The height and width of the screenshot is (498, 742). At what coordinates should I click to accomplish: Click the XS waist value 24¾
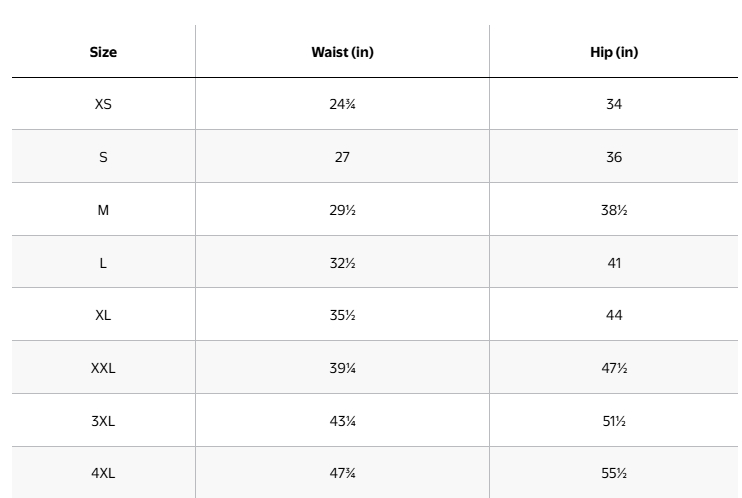pyautogui.click(x=342, y=104)
